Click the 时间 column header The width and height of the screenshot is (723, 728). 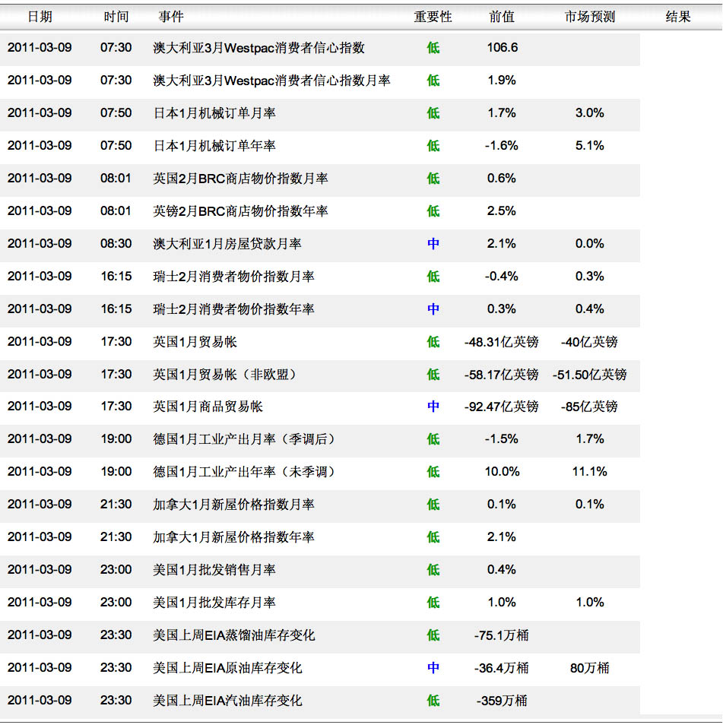tap(116, 17)
